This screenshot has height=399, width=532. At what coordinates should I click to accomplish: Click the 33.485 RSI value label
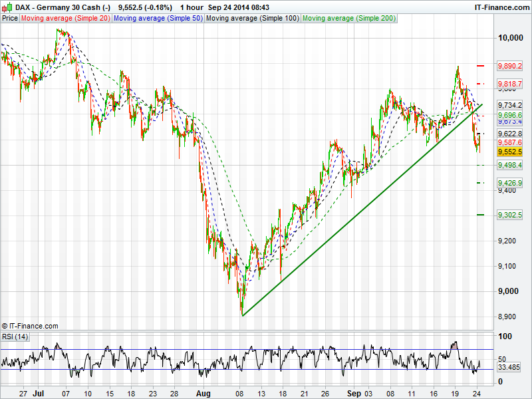509,367
